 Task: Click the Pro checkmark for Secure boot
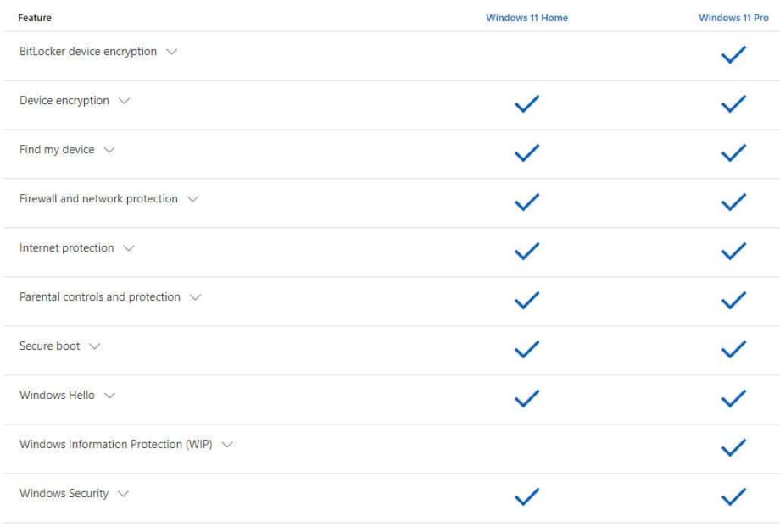[x=733, y=349]
